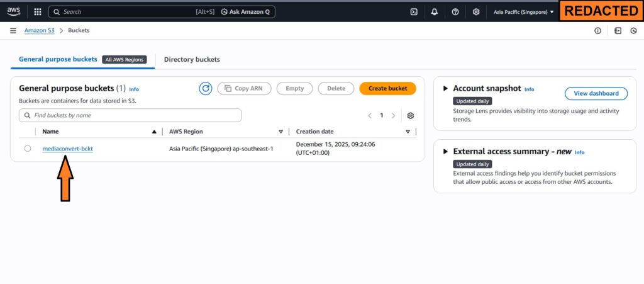Select the mediaconvert-bckt radio button
This screenshot has height=284, width=644.
tap(28, 149)
